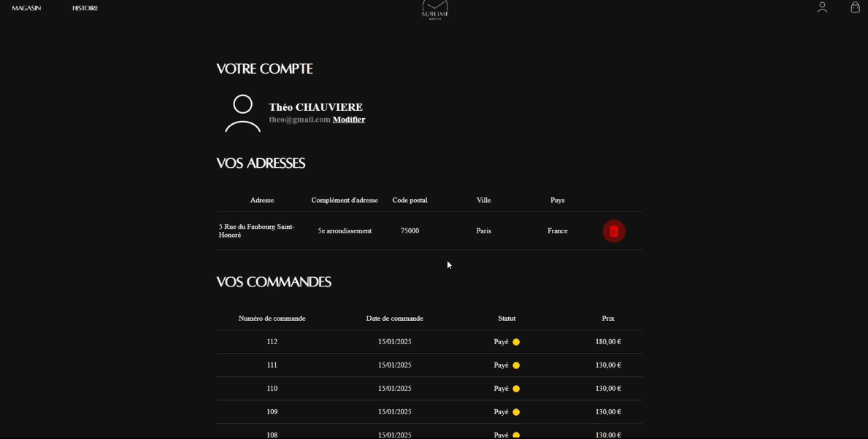Image resolution: width=868 pixels, height=439 pixels.
Task: Click the Sublime logo at top center
Action: (x=435, y=9)
